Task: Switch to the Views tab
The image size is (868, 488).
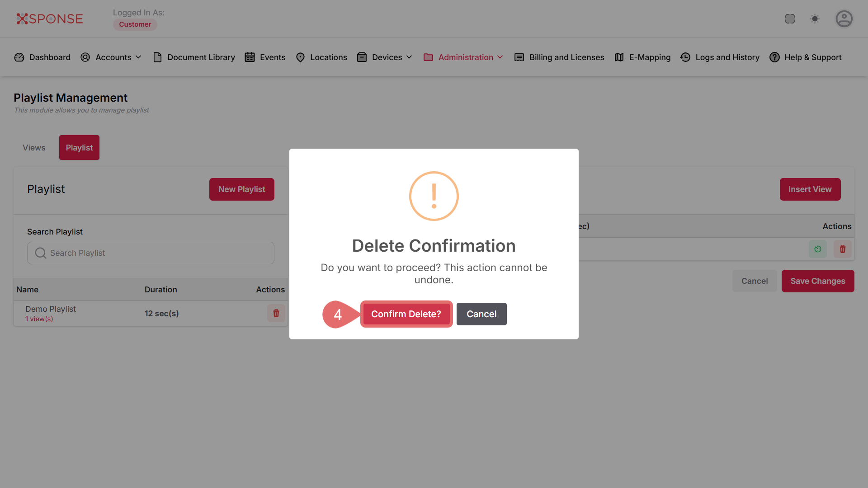Action: [34, 148]
